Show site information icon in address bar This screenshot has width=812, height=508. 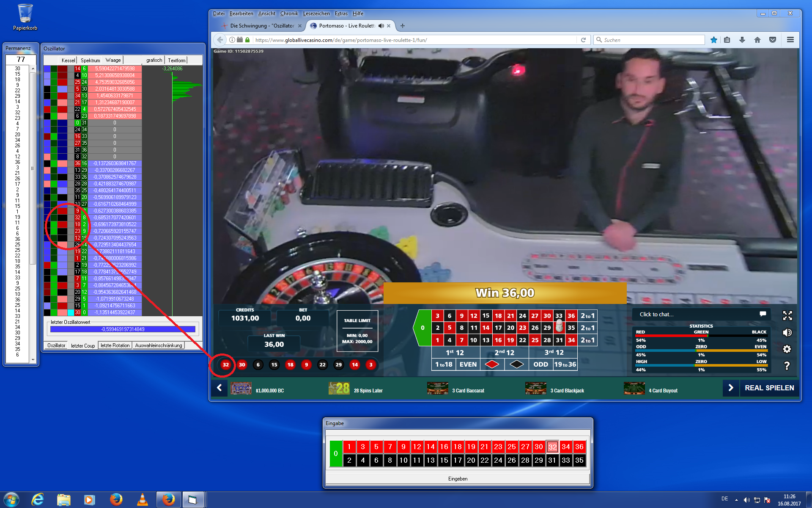(x=232, y=40)
